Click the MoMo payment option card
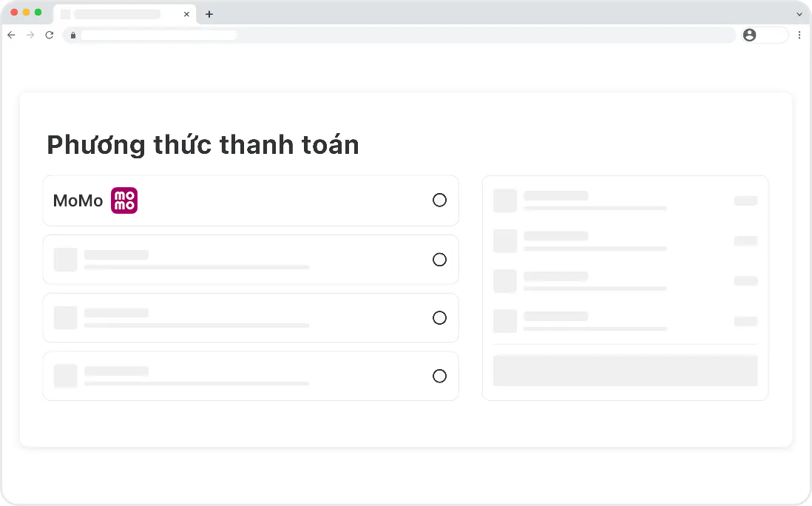This screenshot has height=506, width=812. [x=251, y=200]
